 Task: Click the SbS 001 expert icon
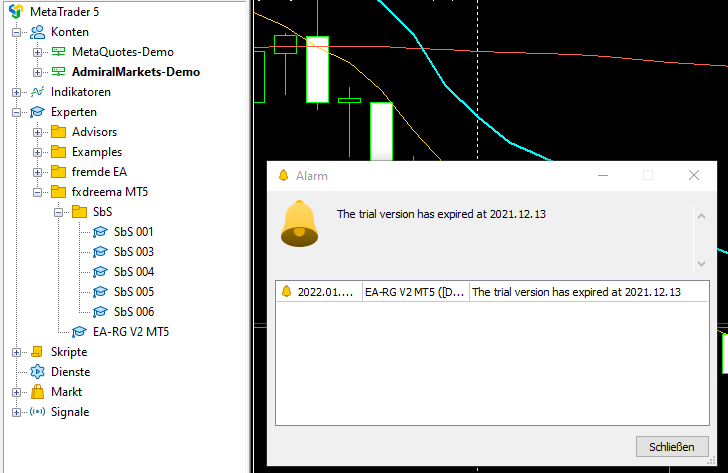click(100, 232)
